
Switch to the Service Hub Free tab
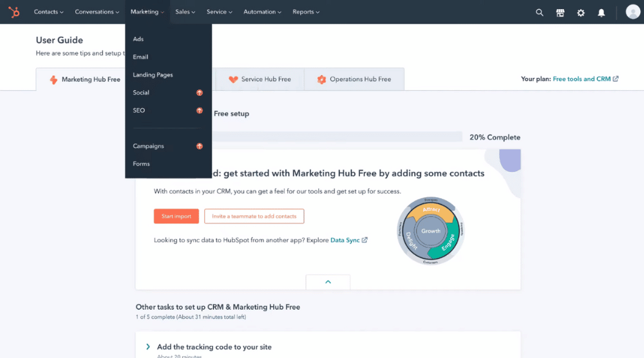tap(260, 79)
